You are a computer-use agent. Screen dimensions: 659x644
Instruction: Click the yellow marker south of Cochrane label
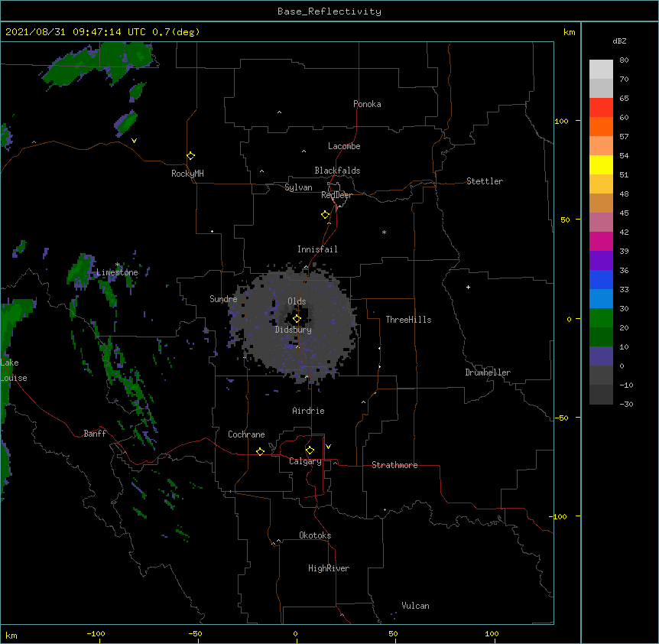(260, 451)
